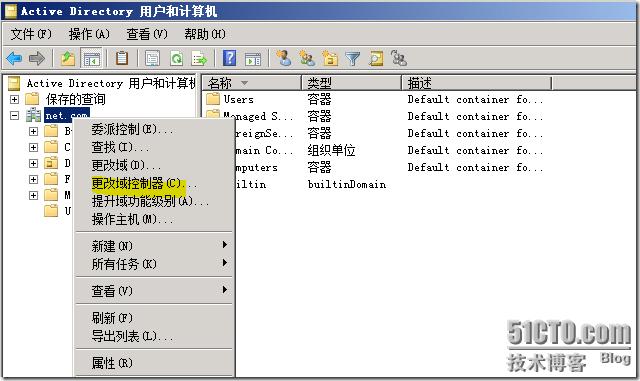Open the 所有任务(K) submenu

(154, 264)
